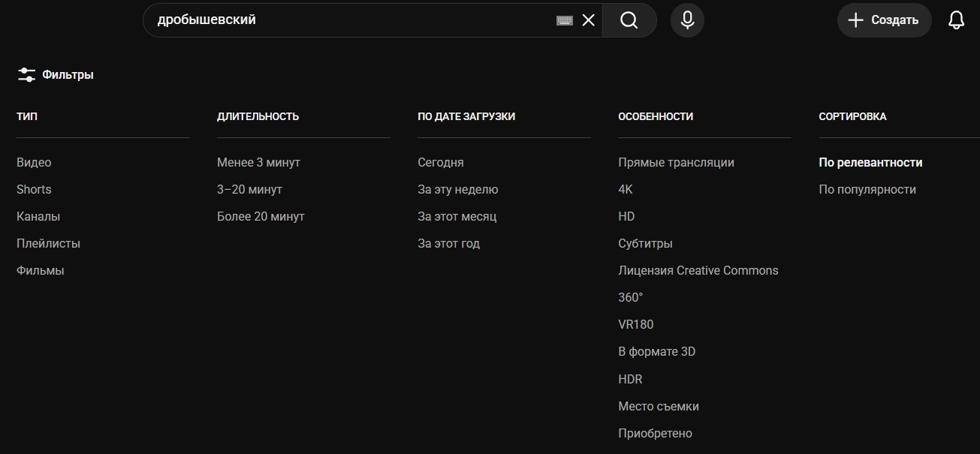
Task: Click the ТИП column heading
Action: (27, 116)
